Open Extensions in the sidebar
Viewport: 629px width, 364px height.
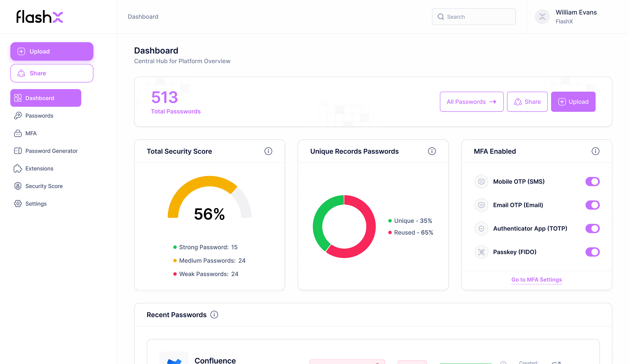[x=39, y=169]
